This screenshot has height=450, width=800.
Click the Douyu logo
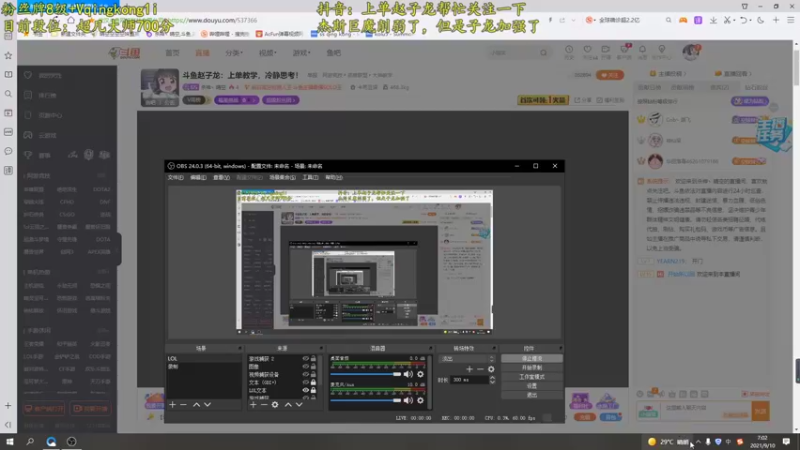tap(125, 53)
